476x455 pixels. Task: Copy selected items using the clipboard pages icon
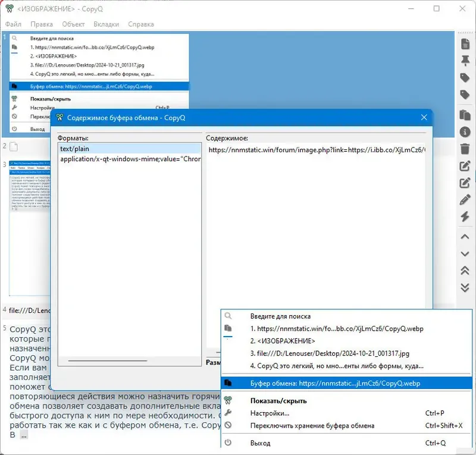coord(465,115)
